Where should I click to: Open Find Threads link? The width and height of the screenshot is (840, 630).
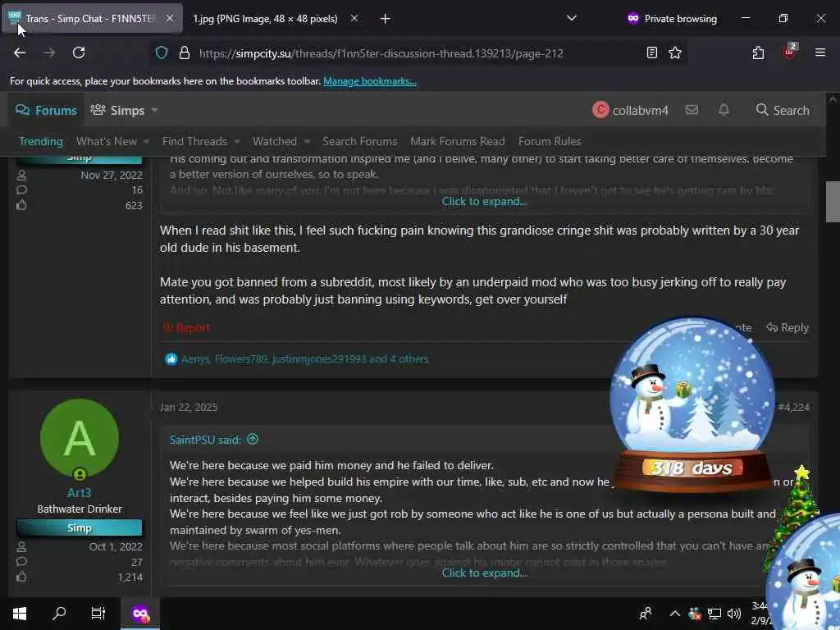pos(194,141)
